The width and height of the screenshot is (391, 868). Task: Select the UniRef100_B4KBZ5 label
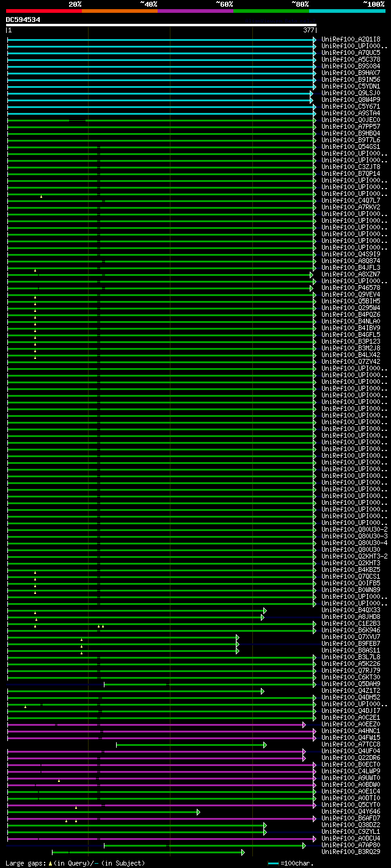[351, 570]
